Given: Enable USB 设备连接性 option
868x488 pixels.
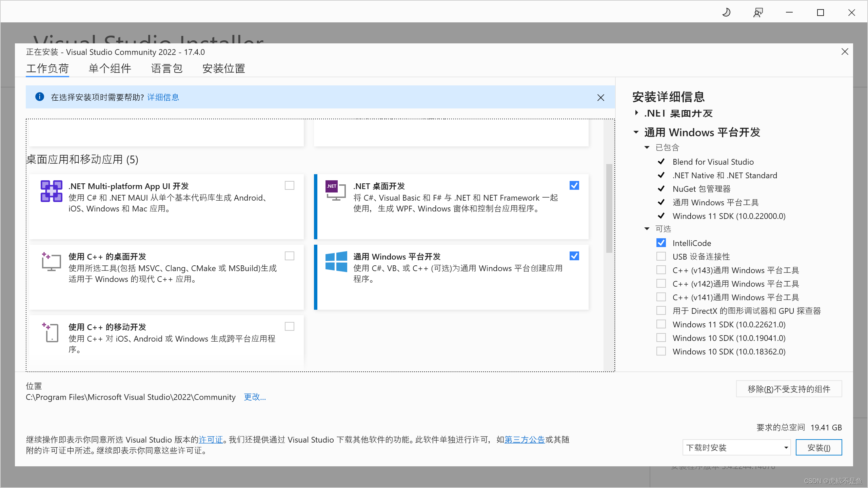Looking at the screenshot, I should (x=661, y=256).
